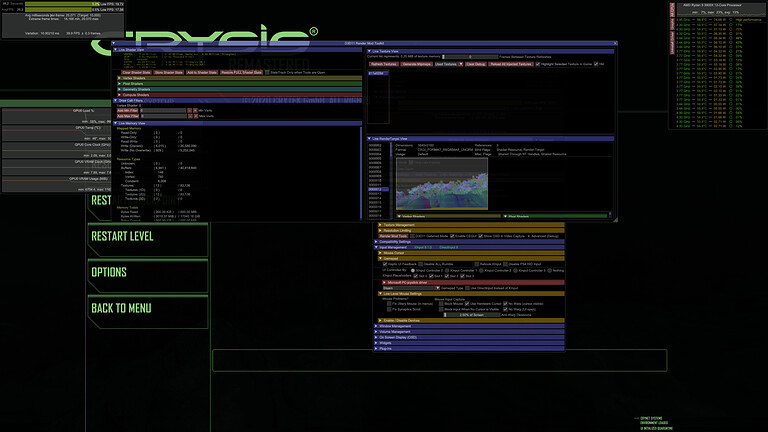The image size is (768, 432).
Task: Collapse the Draw Call Filters header
Action: (238, 100)
